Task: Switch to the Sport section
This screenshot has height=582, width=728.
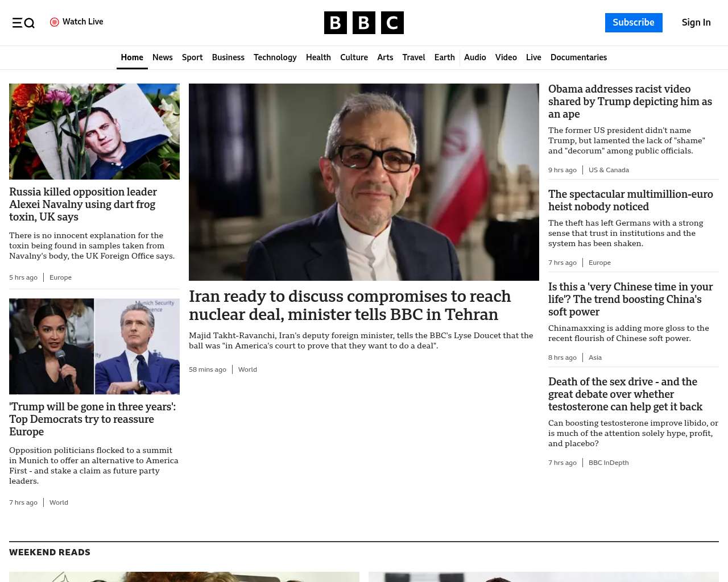Action: coord(192,57)
